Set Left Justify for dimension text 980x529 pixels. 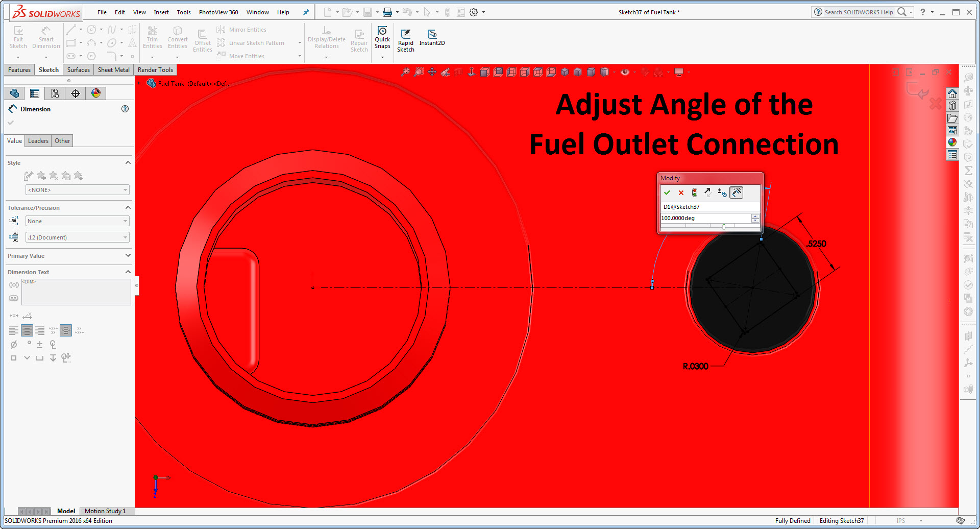tap(14, 330)
